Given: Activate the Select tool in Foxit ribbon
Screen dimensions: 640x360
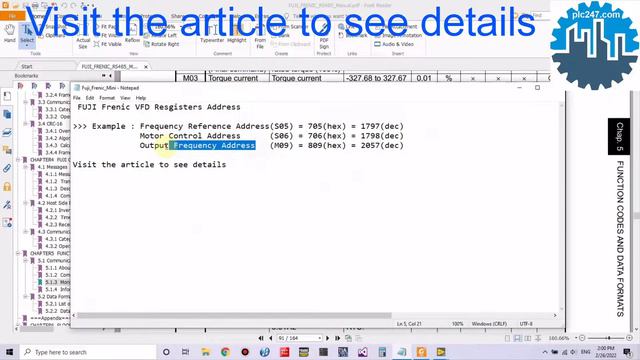Looking at the screenshot, I should click(27, 35).
